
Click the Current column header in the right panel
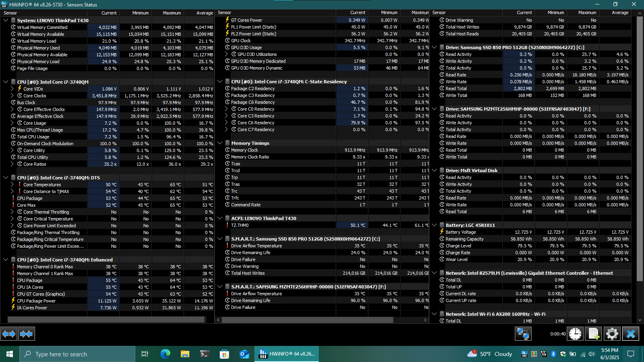[x=524, y=13]
